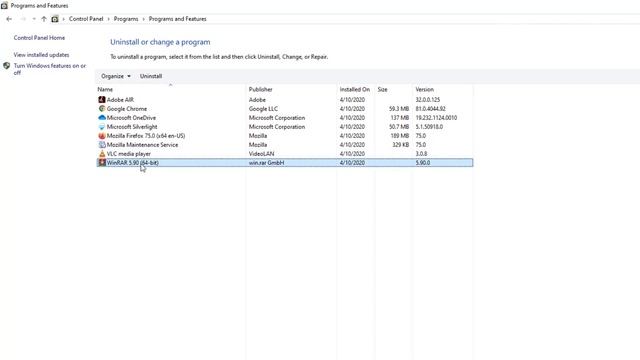Click the Mozilla Maintenance Service icon
The width and height of the screenshot is (640, 360).
(x=102, y=144)
